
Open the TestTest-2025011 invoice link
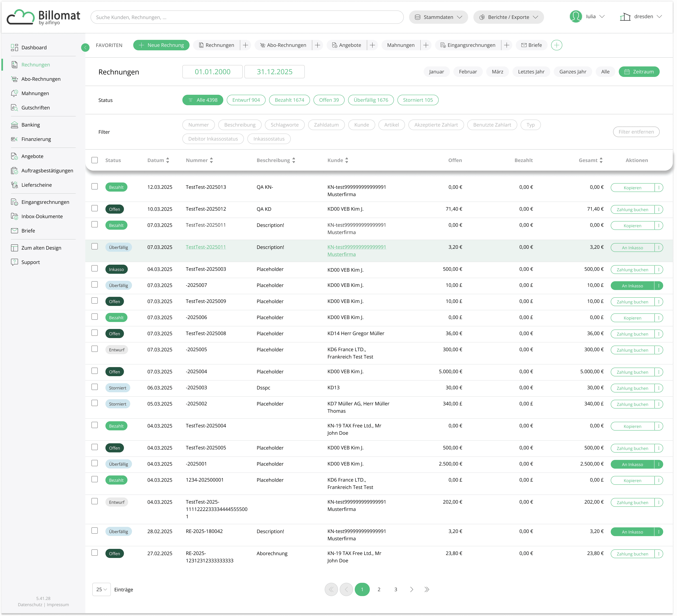tap(205, 247)
